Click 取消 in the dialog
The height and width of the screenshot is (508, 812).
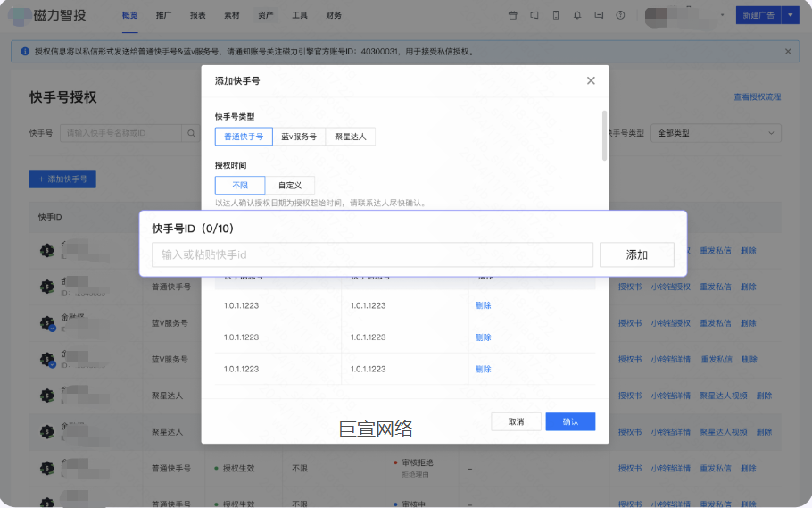517,421
